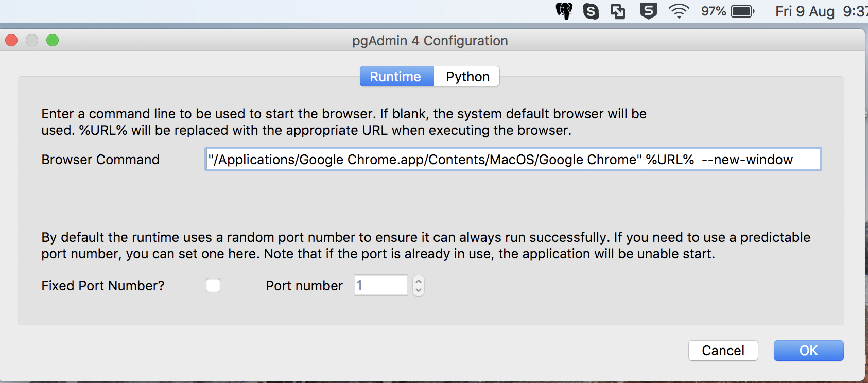Image resolution: width=868 pixels, height=383 pixels.
Task: Open the Wi-Fi status menu
Action: click(x=679, y=11)
